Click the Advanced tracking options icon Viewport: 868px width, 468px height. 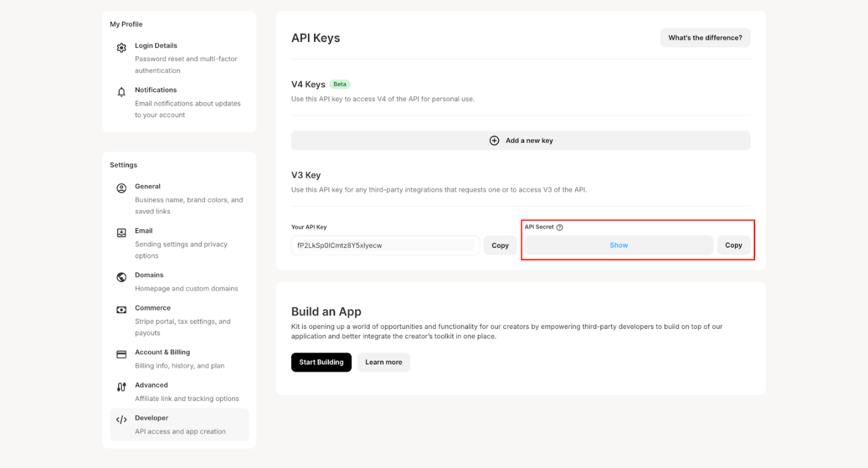click(121, 385)
